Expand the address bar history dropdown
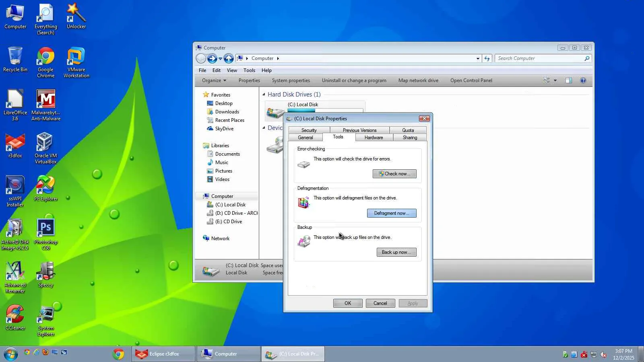Screen dimensions: 644x362 point(478,58)
